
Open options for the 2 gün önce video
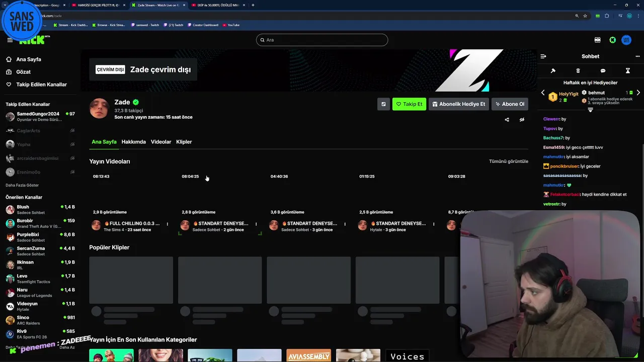pos(256,224)
